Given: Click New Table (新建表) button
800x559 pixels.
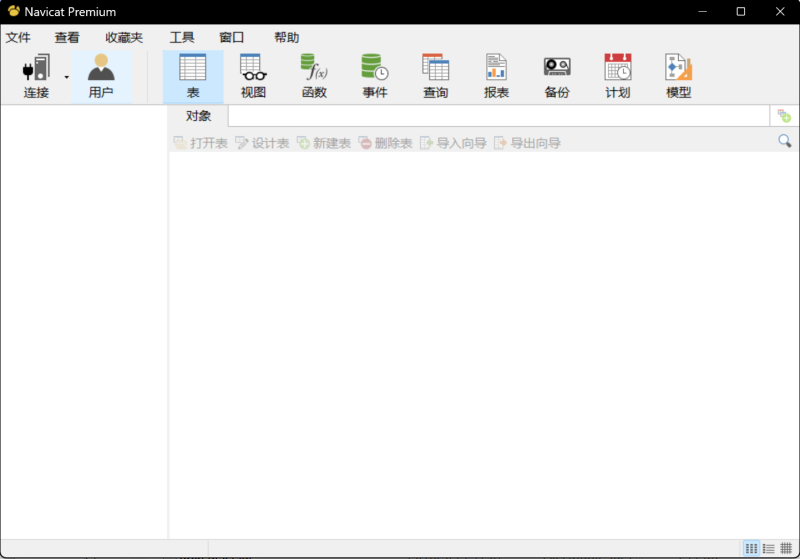Looking at the screenshot, I should [324, 143].
